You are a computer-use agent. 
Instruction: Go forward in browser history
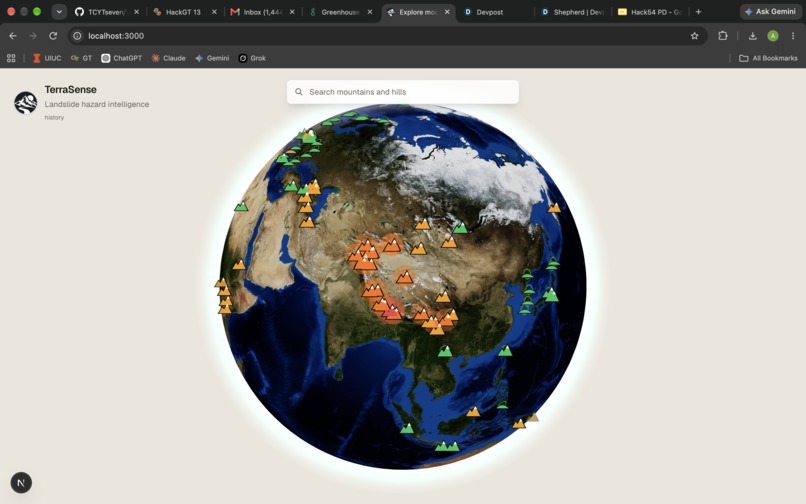(33, 35)
